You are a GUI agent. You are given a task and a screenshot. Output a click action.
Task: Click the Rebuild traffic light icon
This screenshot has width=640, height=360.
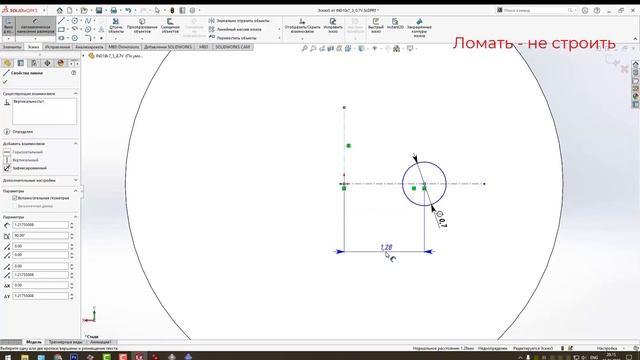coord(172,10)
